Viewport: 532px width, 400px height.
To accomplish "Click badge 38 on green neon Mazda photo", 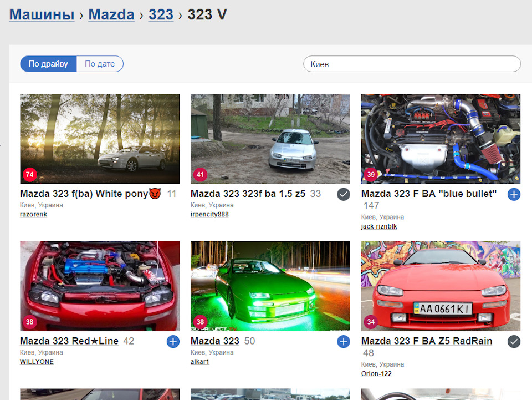I will (200, 322).
